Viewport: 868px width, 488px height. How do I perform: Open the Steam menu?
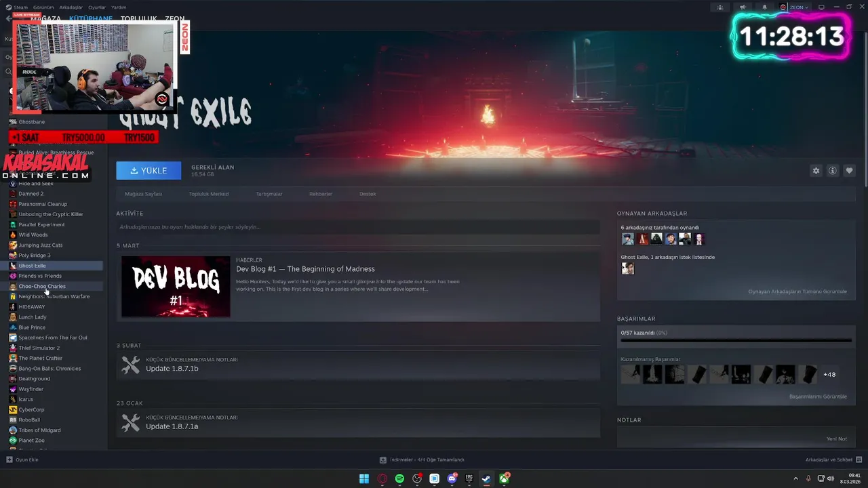tap(20, 7)
